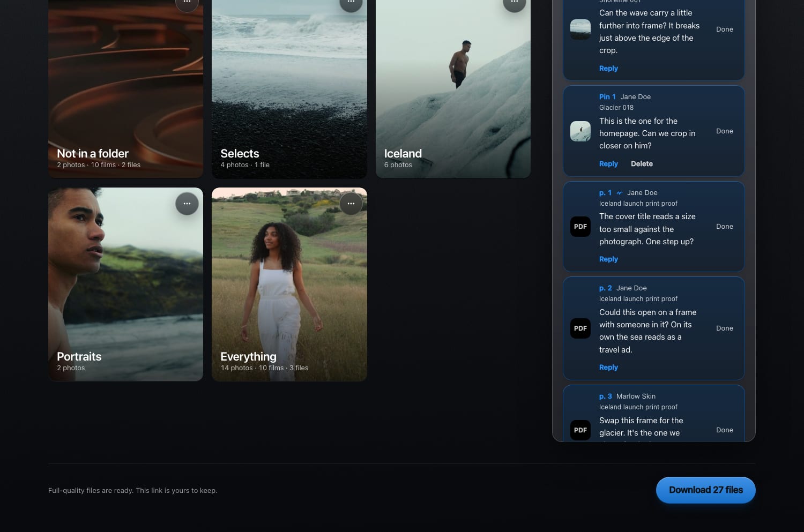804x532 pixels.
Task: Click 'Iceland launch print proof' under Marlow Skin
Action: point(638,407)
